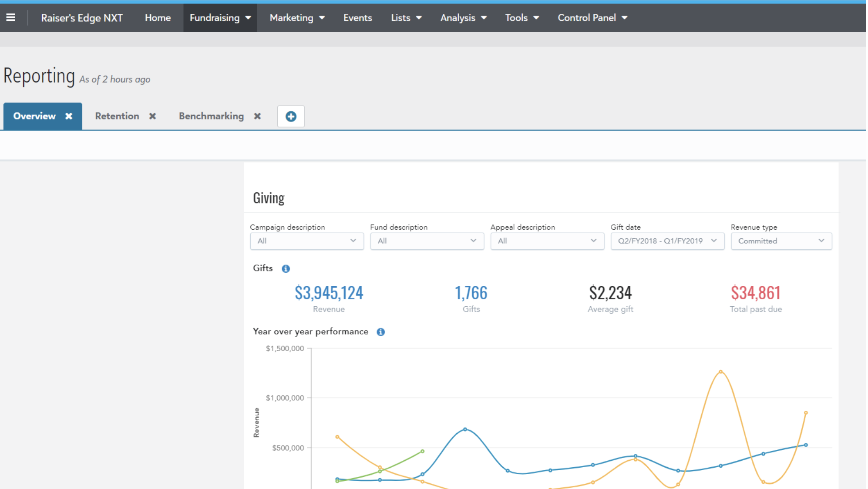Open the Gift date range dropdown
The width and height of the screenshot is (868, 489).
(667, 241)
